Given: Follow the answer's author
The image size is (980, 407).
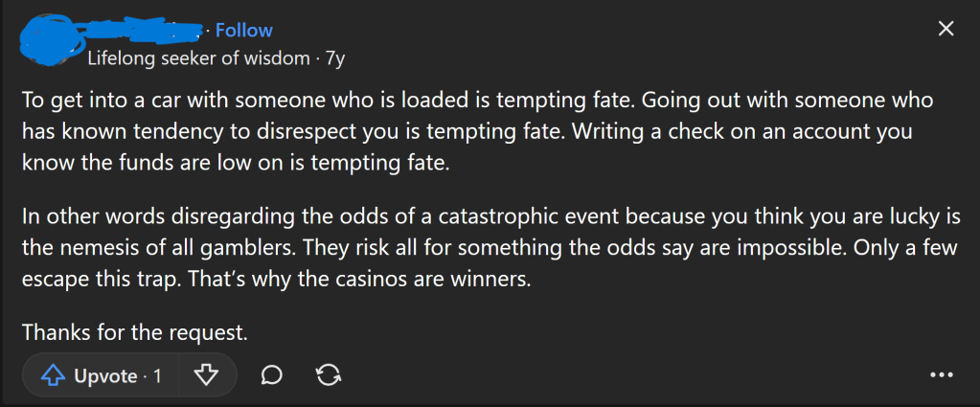Looking at the screenshot, I should 244,31.
